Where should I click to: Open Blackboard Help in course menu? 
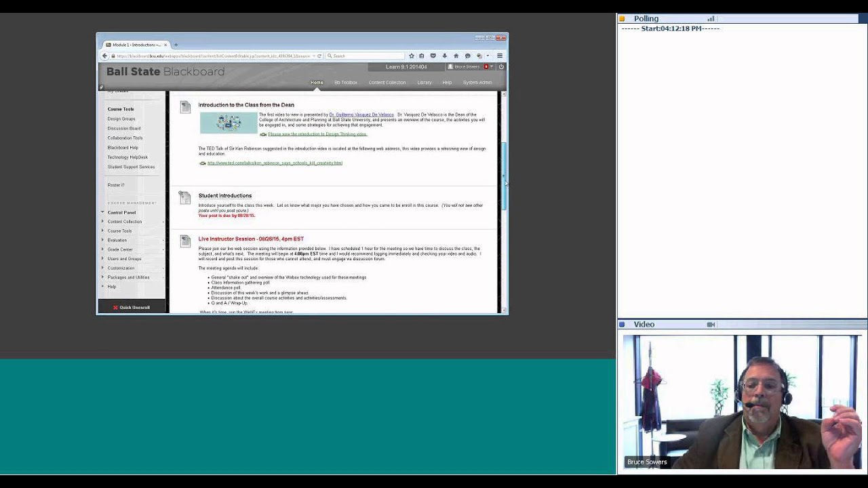[123, 147]
